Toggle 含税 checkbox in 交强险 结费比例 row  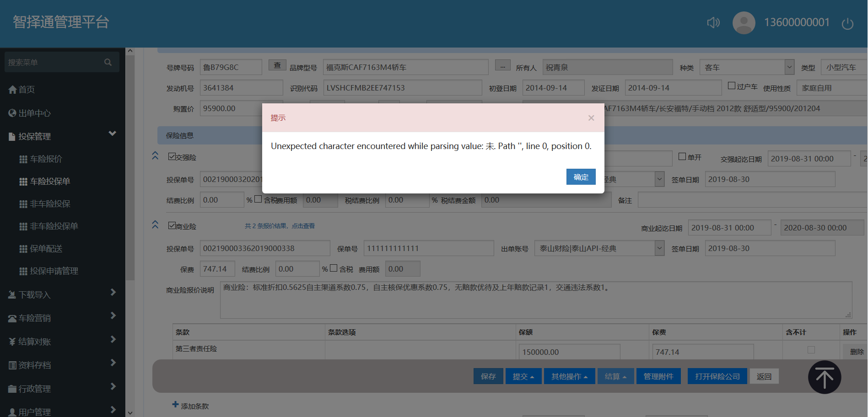258,199
